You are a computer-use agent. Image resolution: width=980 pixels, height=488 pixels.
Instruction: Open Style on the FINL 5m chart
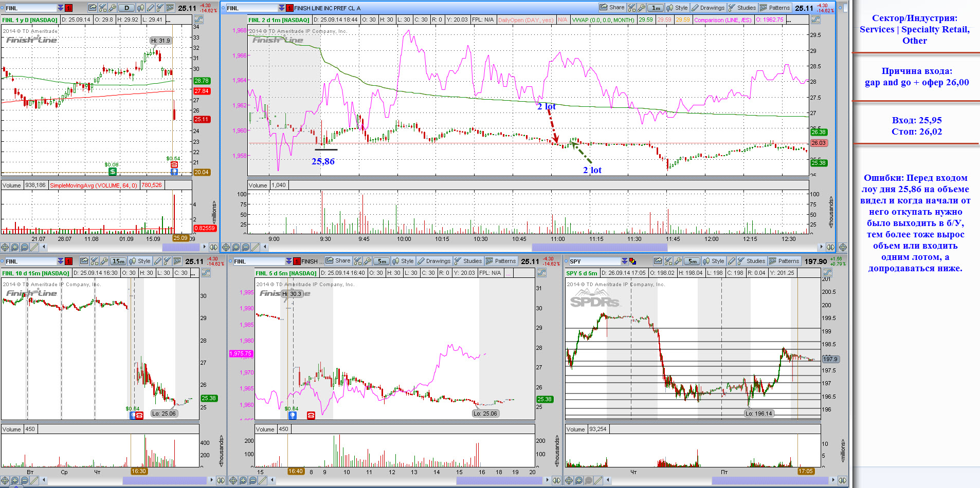(403, 261)
